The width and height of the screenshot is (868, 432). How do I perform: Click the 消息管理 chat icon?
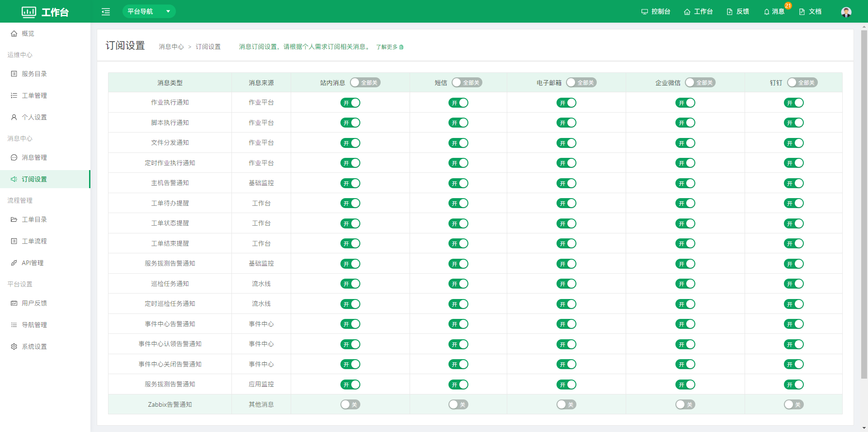click(x=14, y=157)
